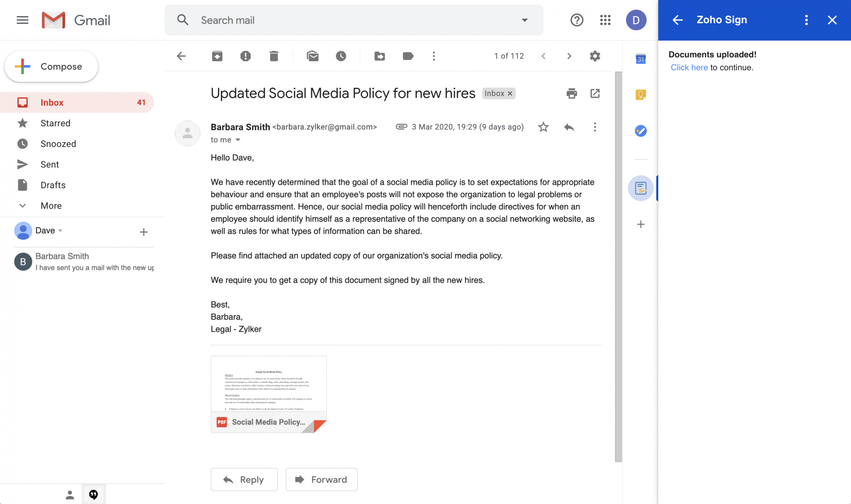Go to Sent folder
The width and height of the screenshot is (851, 504).
pos(49,165)
